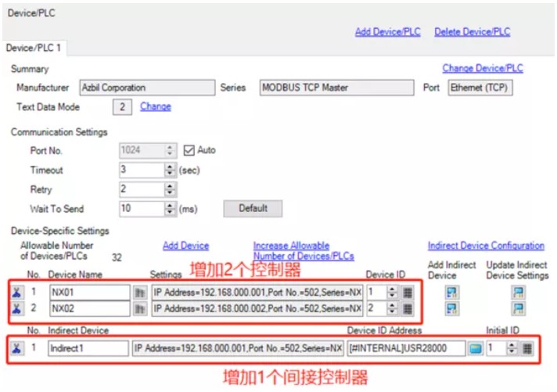Open address picker beside USR28000 field
The height and width of the screenshot is (392, 557).
(476, 348)
